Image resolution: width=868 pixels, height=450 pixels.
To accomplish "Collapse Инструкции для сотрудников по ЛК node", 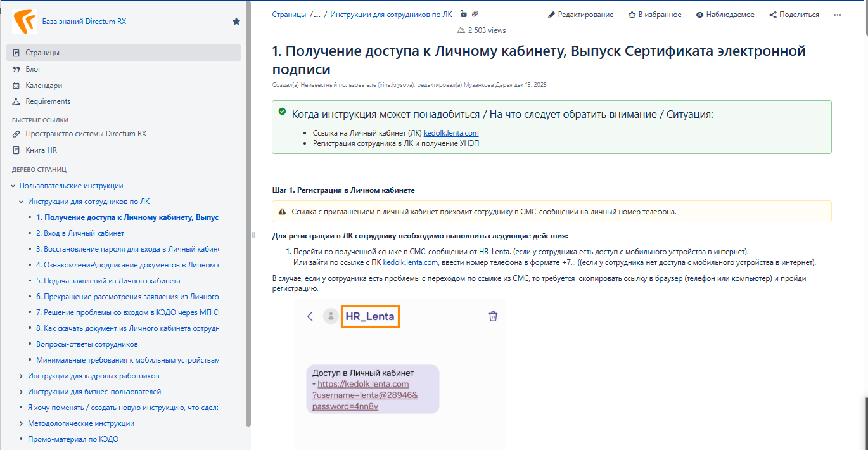I will click(x=22, y=202).
